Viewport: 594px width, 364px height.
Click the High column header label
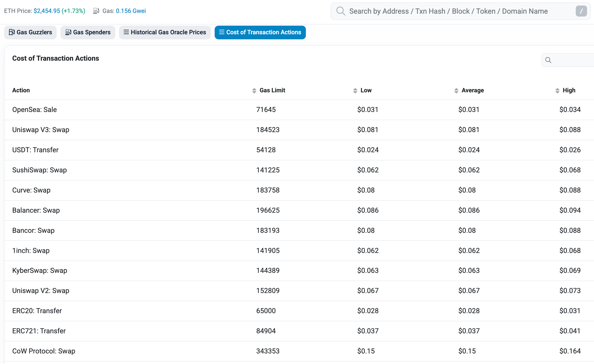coord(569,90)
